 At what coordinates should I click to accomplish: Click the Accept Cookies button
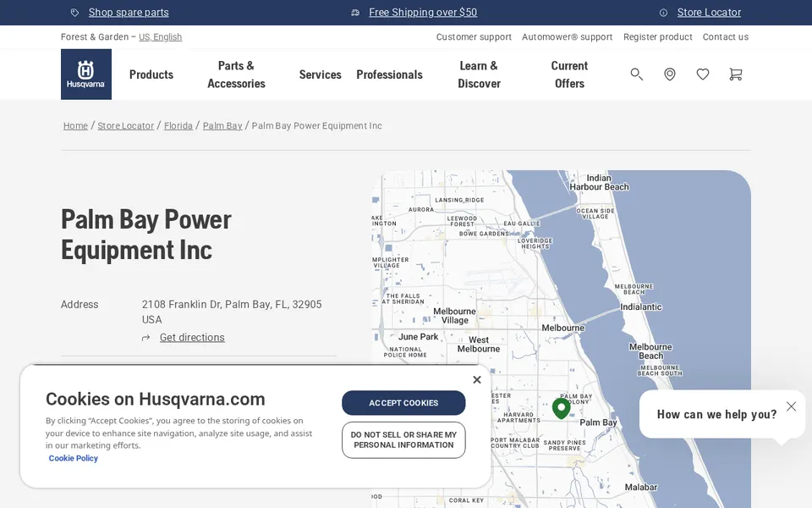[403, 403]
